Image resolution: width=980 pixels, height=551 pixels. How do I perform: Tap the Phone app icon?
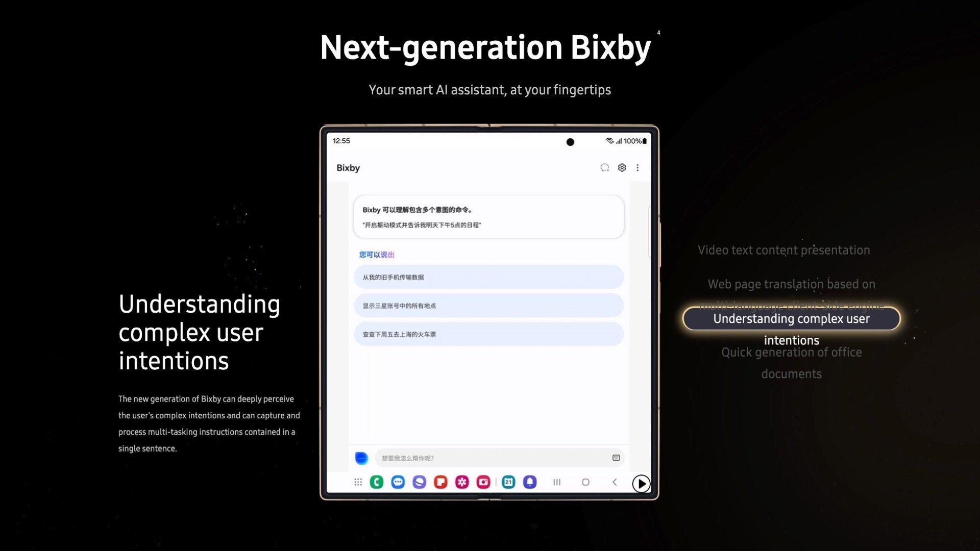(x=377, y=482)
